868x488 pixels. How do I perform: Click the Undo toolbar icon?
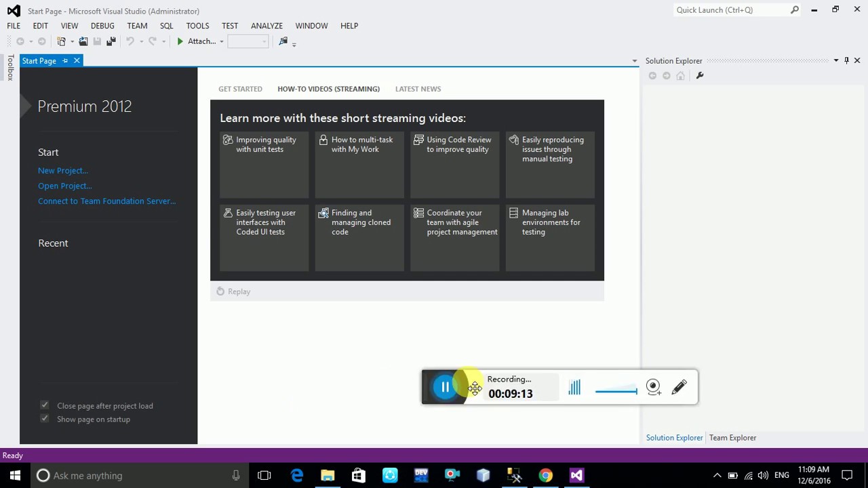130,41
